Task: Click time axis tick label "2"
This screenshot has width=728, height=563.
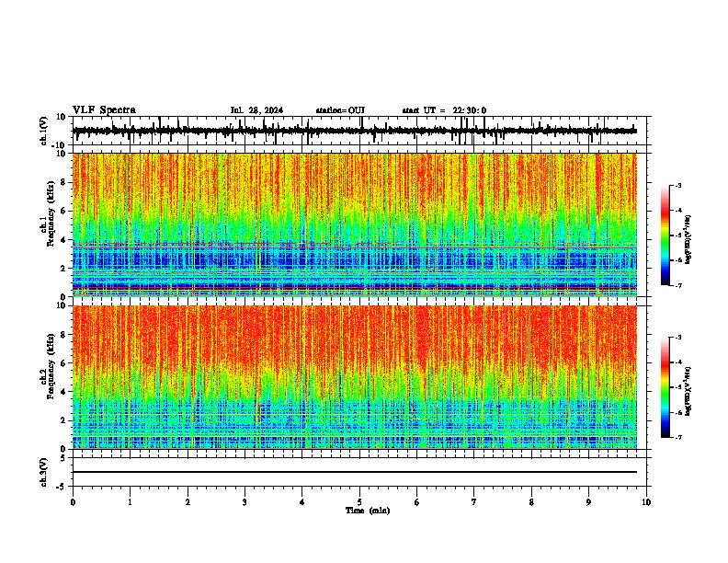Action: click(188, 502)
